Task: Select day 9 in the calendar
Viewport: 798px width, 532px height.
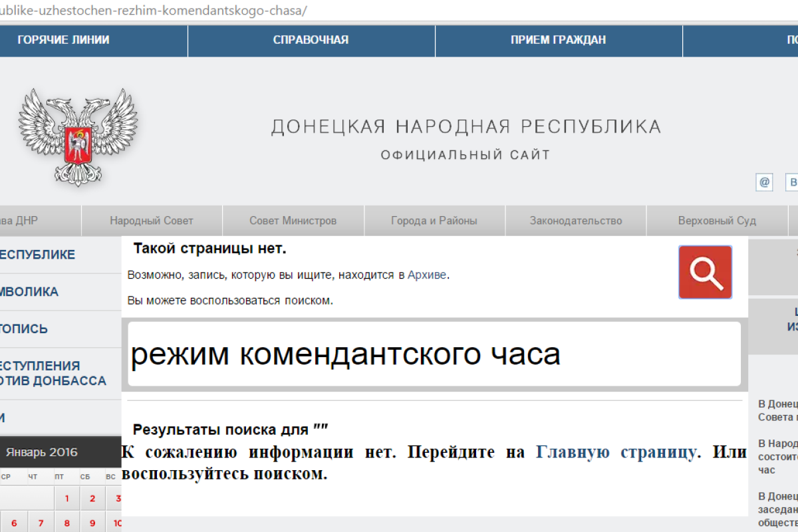Action: [92, 523]
